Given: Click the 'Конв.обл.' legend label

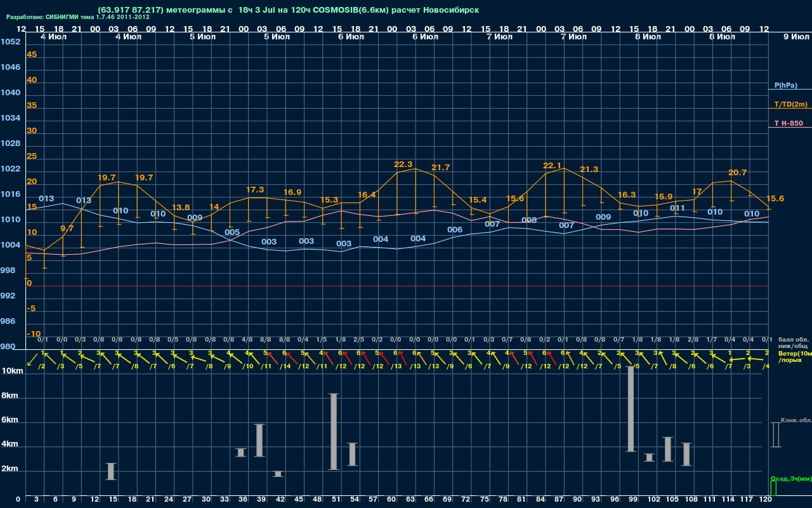Looking at the screenshot, I should click(x=796, y=420).
